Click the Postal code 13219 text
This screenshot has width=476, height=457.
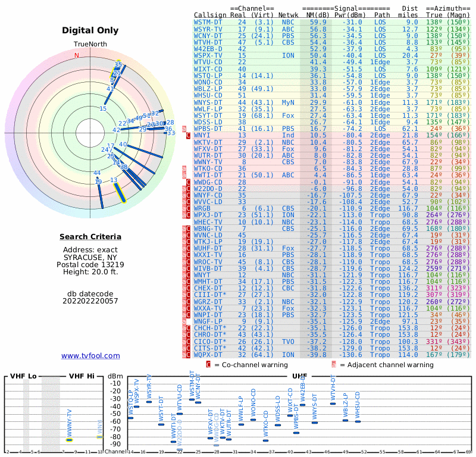click(x=90, y=264)
